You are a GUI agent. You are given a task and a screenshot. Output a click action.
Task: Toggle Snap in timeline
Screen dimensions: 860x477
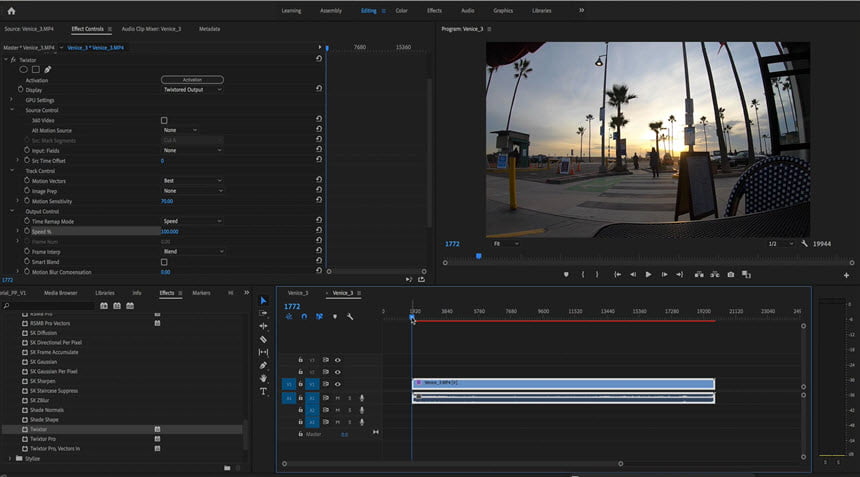pos(304,317)
